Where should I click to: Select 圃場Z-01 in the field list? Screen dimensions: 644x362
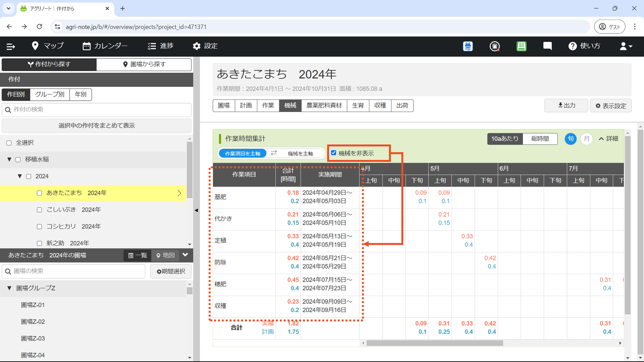tap(33, 305)
